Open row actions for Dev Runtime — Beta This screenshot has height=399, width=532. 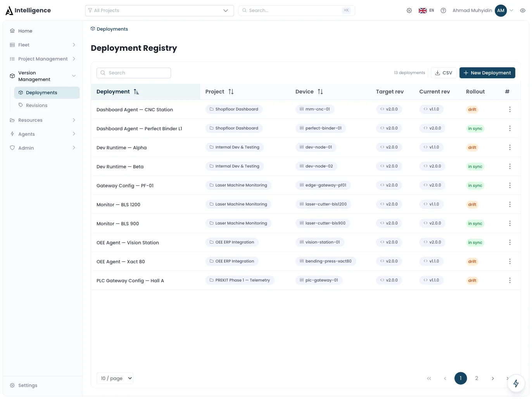[x=510, y=166]
